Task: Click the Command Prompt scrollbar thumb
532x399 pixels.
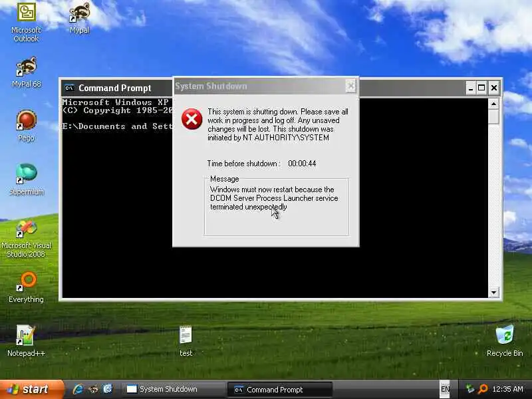Action: (493, 117)
